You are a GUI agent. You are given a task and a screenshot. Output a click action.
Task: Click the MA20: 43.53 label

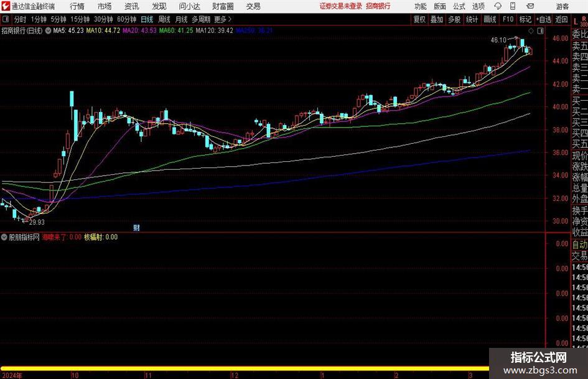[139, 30]
